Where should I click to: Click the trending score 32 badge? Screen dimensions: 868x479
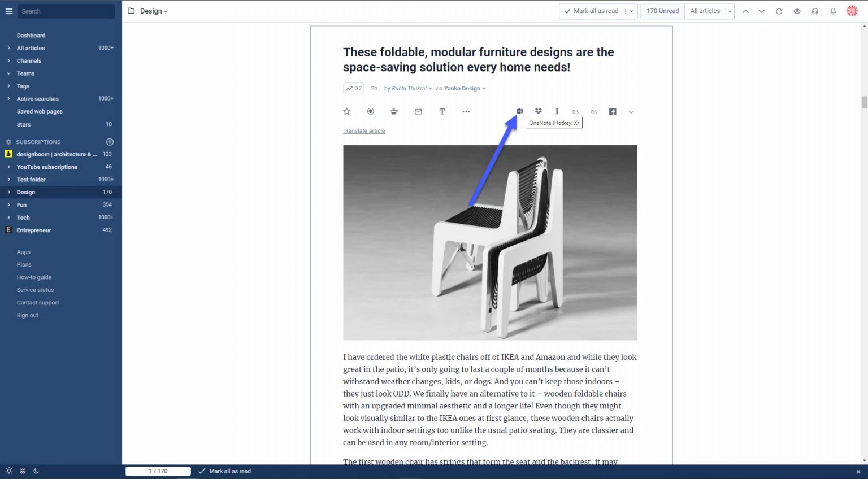tap(354, 89)
